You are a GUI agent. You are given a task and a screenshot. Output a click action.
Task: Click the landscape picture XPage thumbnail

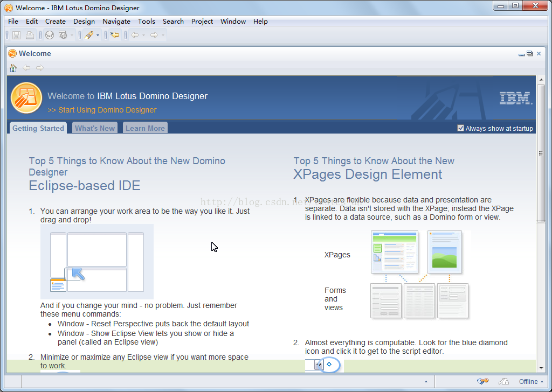445,252
